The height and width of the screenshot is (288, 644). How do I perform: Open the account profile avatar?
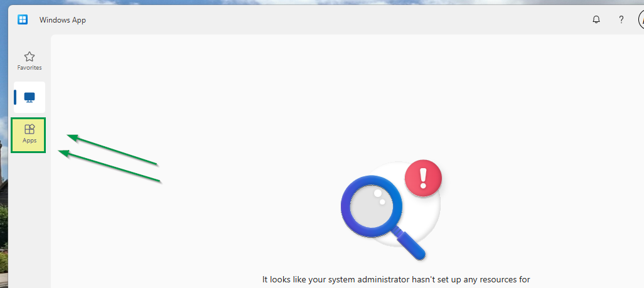(x=641, y=19)
